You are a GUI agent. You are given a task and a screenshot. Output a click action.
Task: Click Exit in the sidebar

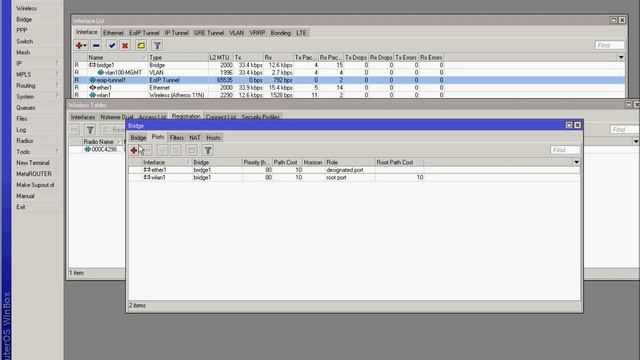(x=21, y=207)
